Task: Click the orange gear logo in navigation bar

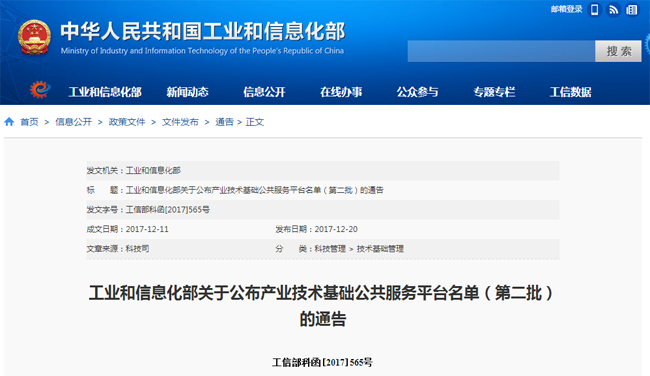Action: click(x=40, y=90)
